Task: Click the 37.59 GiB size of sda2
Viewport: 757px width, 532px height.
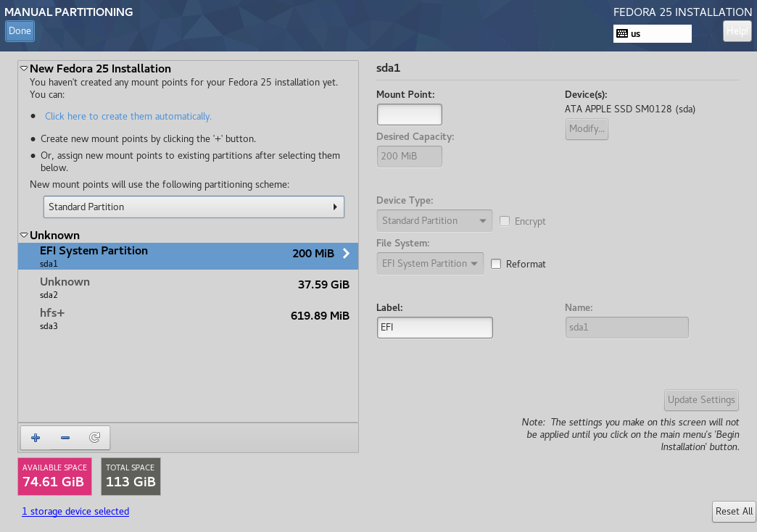Action: pyautogui.click(x=323, y=285)
